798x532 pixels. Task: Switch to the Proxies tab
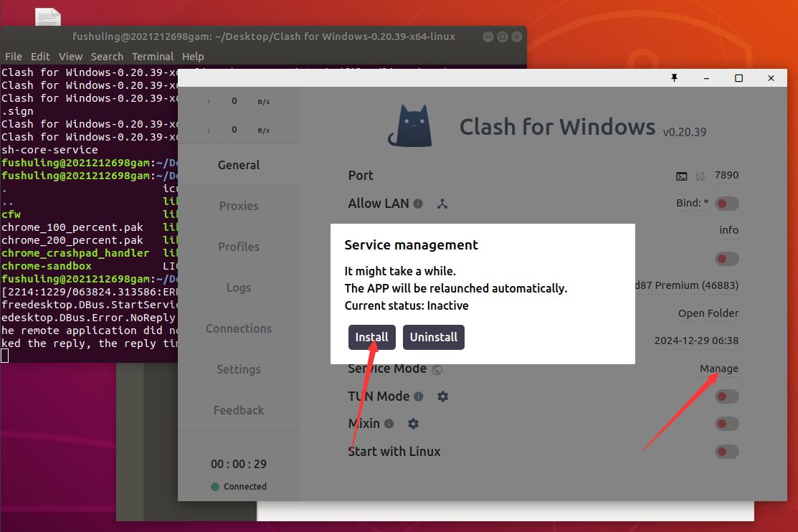click(x=238, y=206)
